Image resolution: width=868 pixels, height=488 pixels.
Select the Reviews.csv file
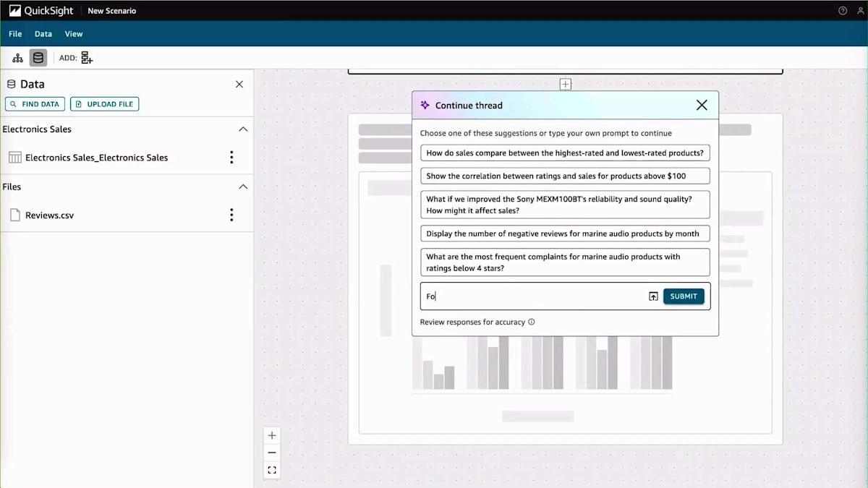pos(49,215)
